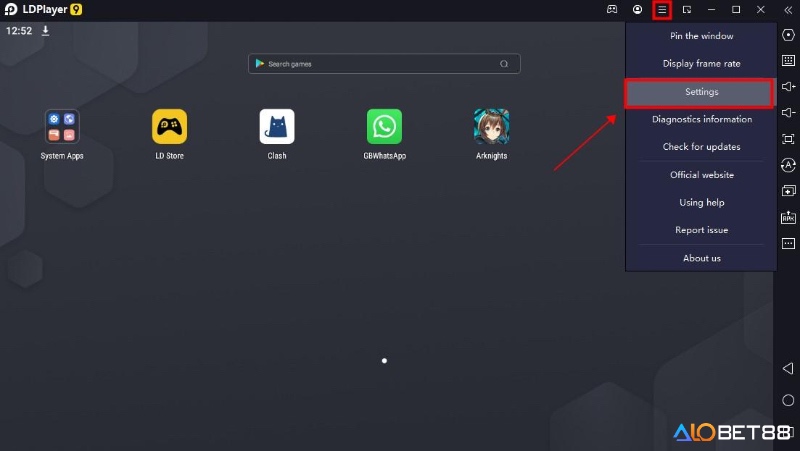This screenshot has height=451, width=800.
Task: Click the 12:52 clock text
Action: coord(19,31)
